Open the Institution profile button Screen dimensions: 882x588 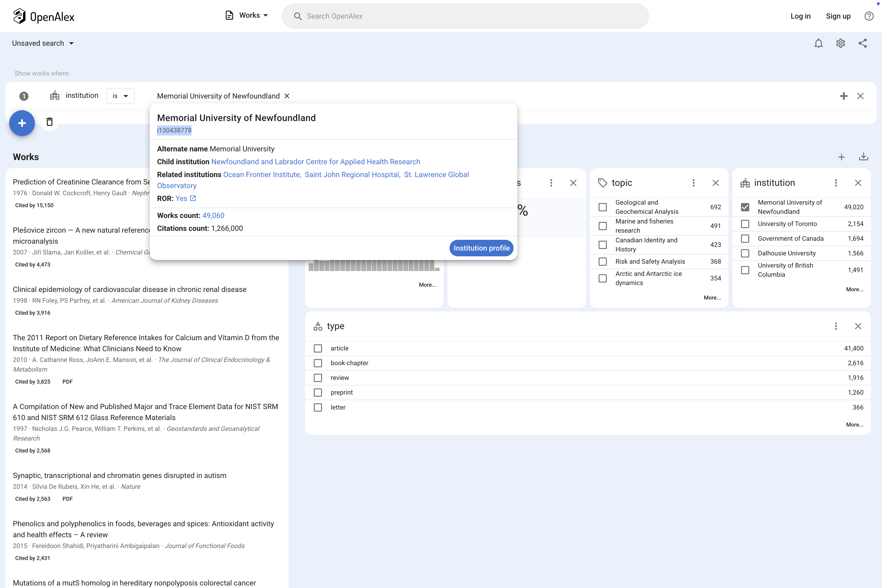tap(481, 248)
